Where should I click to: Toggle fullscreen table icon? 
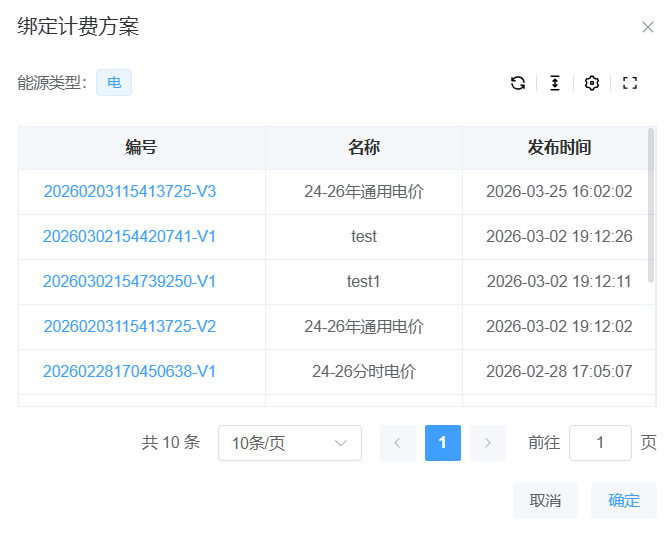pyautogui.click(x=630, y=83)
